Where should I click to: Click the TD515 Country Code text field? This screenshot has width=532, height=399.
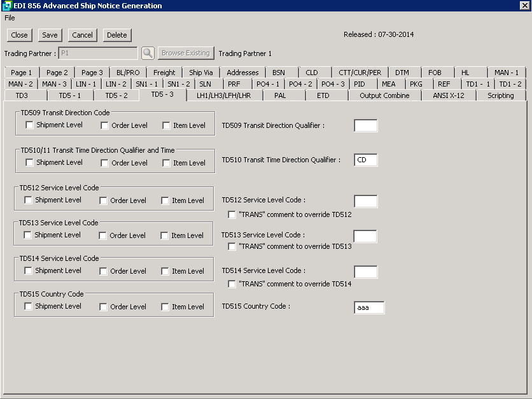(x=369, y=307)
